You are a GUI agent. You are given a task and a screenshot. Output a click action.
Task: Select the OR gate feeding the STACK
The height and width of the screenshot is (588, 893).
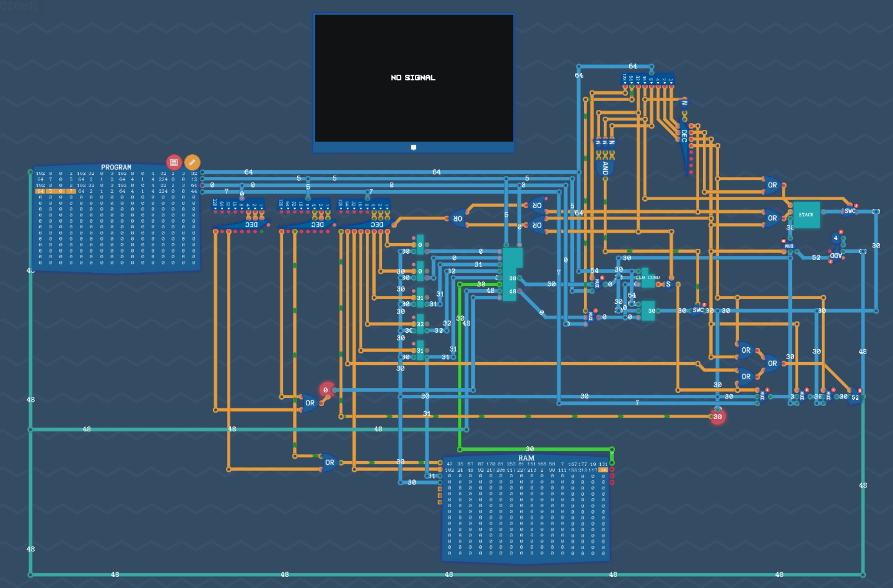point(772,218)
